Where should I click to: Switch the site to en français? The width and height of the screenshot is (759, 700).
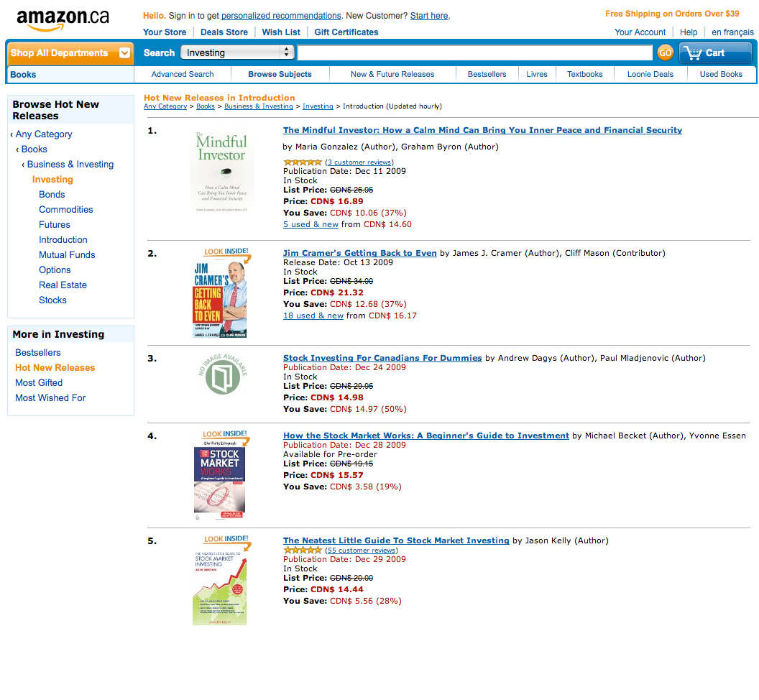tap(732, 32)
